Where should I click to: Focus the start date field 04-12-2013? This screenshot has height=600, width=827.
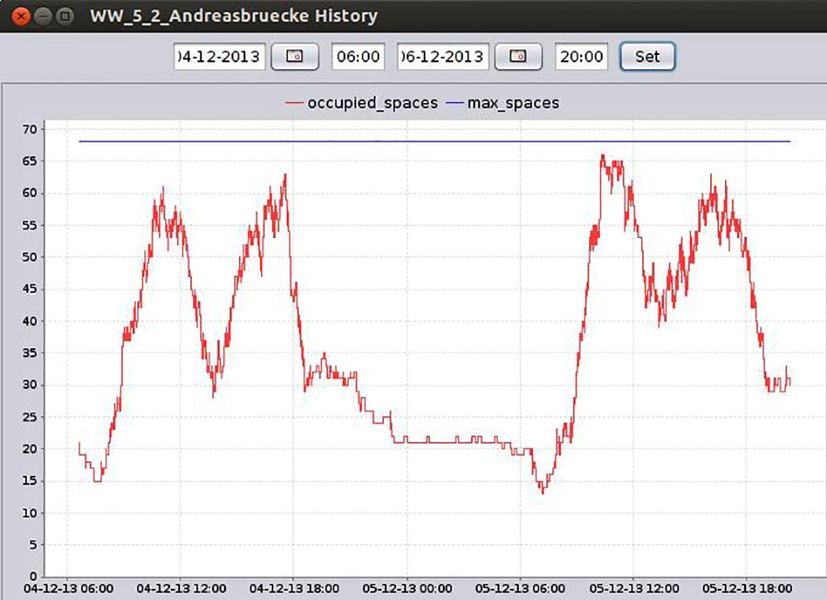point(220,57)
